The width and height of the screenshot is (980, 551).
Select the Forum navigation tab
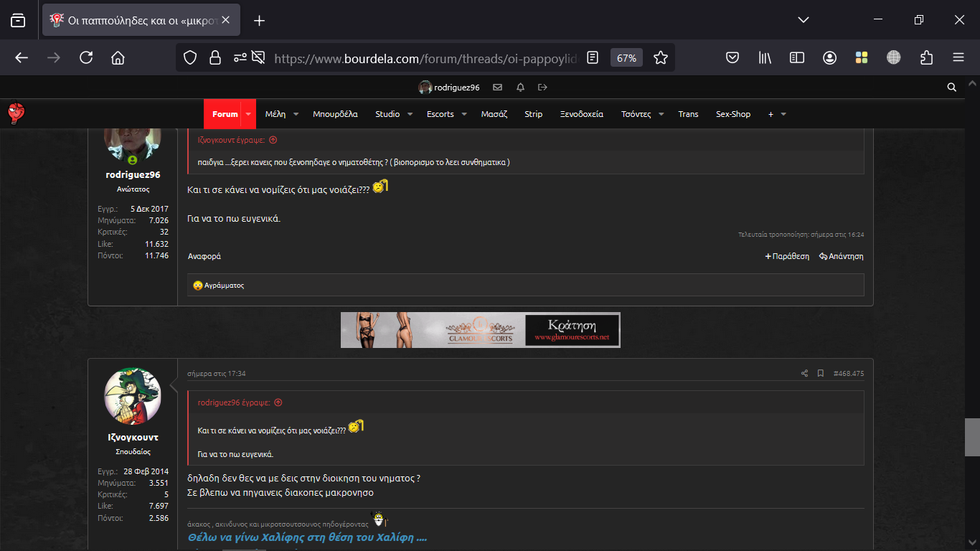coord(225,114)
